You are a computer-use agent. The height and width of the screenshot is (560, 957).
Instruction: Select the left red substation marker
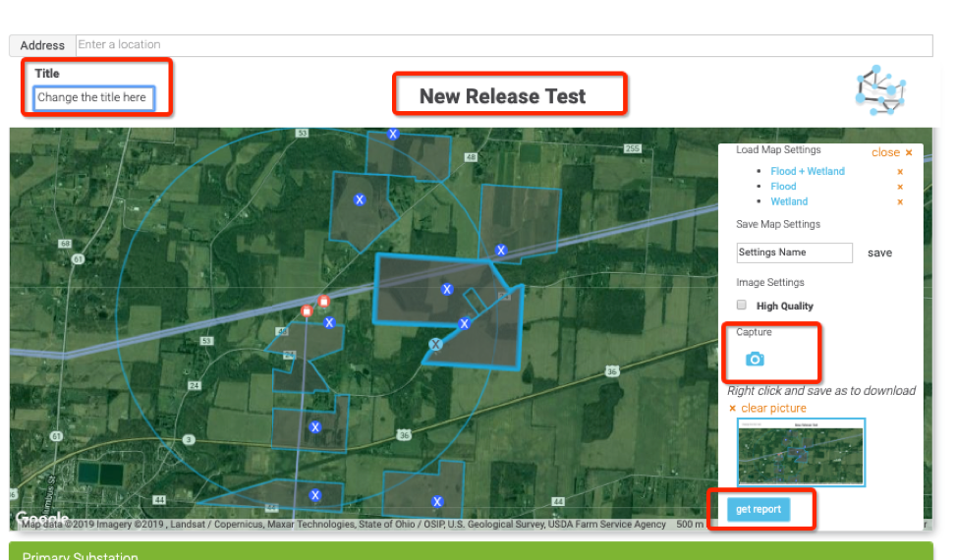307,311
